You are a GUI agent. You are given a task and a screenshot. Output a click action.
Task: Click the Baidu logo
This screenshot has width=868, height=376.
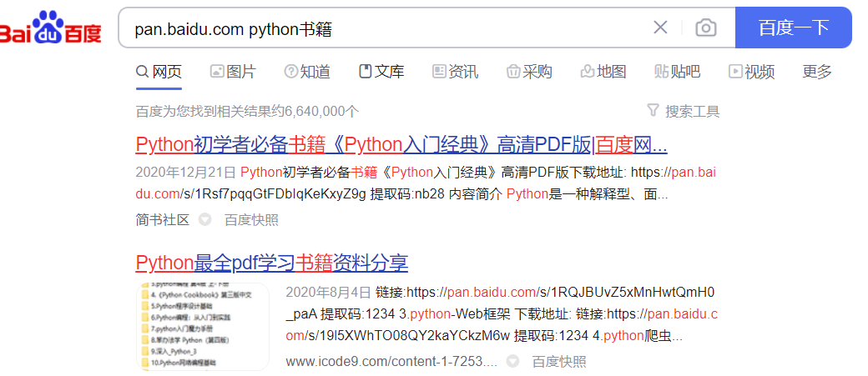click(x=50, y=28)
